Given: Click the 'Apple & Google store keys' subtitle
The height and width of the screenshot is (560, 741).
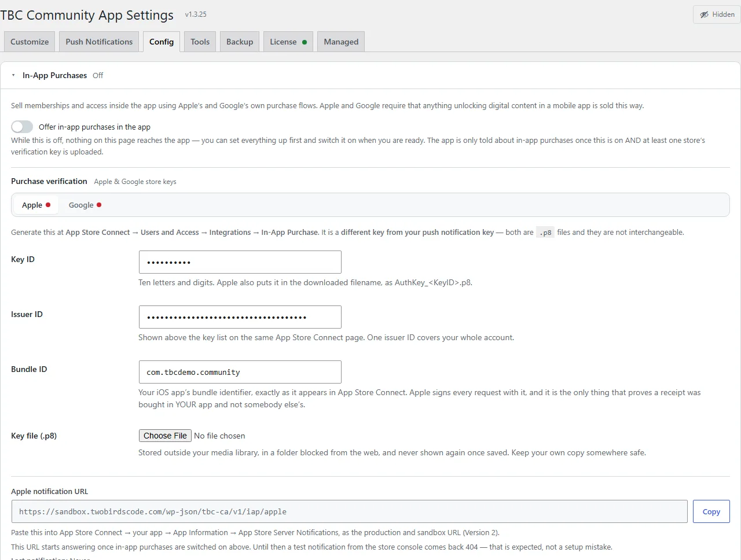Looking at the screenshot, I should [135, 182].
